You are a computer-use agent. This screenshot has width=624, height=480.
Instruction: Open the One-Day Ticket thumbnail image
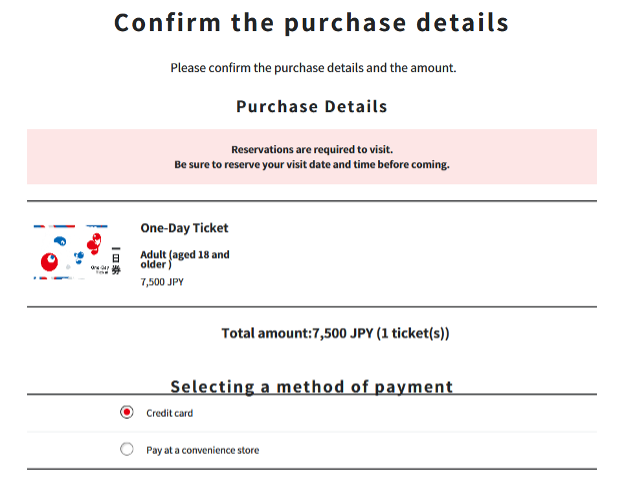tap(77, 252)
